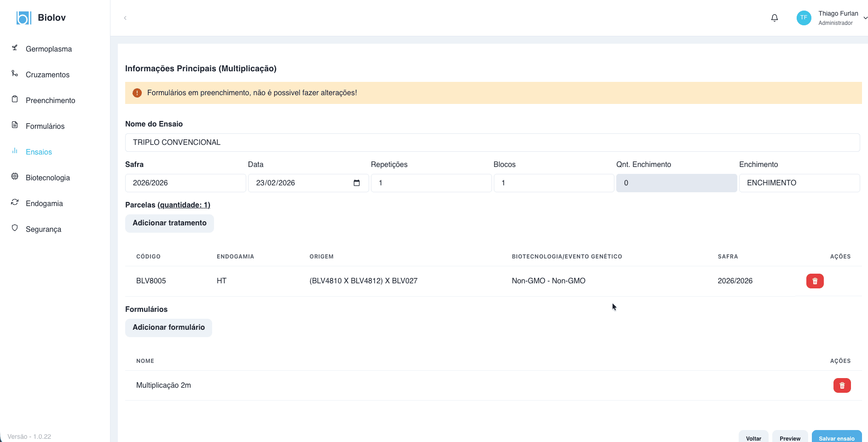Click the Non-GMO - Non-GMO cell
The image size is (868, 442).
pos(549,281)
